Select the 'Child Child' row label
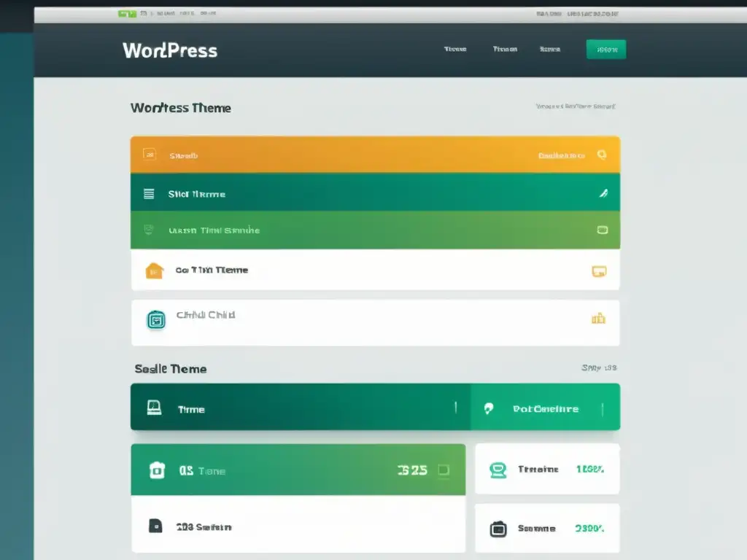Image resolution: width=747 pixels, height=560 pixels. pos(205,315)
